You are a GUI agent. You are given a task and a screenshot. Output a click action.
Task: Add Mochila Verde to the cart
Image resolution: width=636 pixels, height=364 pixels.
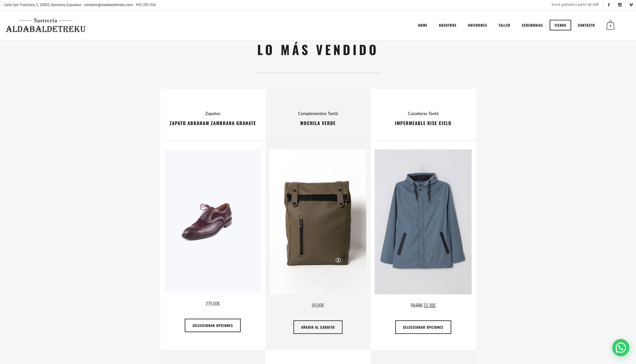[x=318, y=327]
